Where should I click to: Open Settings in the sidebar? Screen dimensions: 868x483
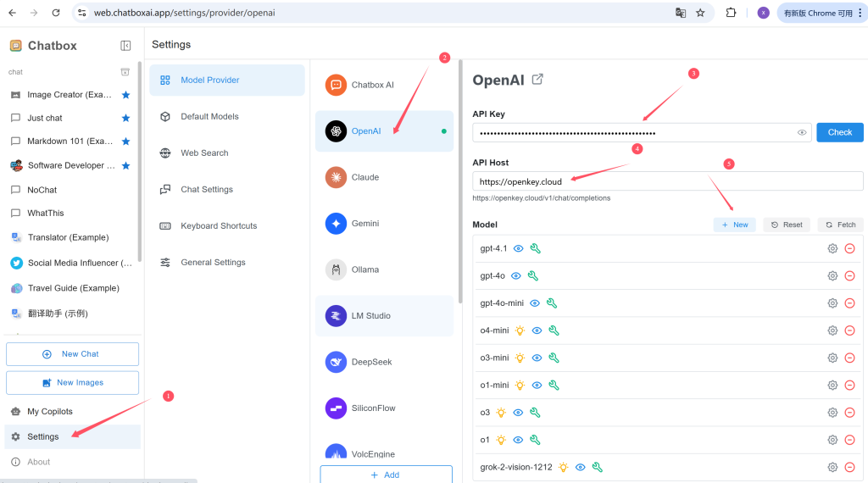coord(72,436)
